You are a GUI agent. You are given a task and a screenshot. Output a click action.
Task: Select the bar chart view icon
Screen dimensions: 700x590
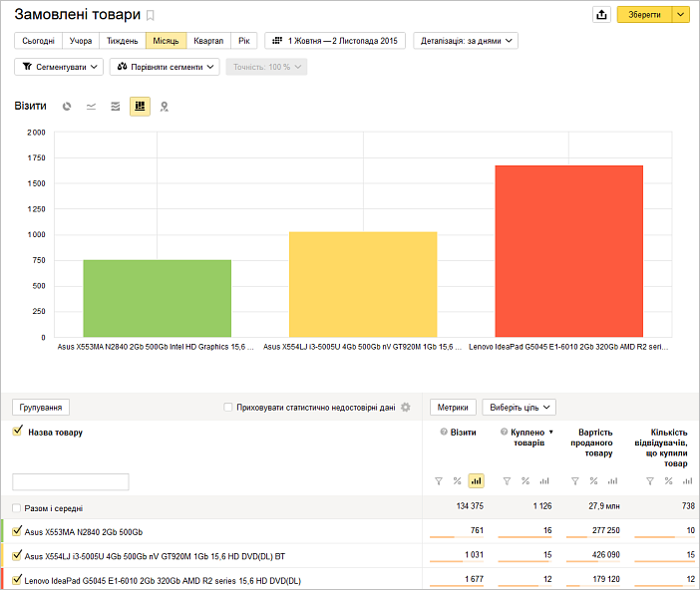pos(140,107)
